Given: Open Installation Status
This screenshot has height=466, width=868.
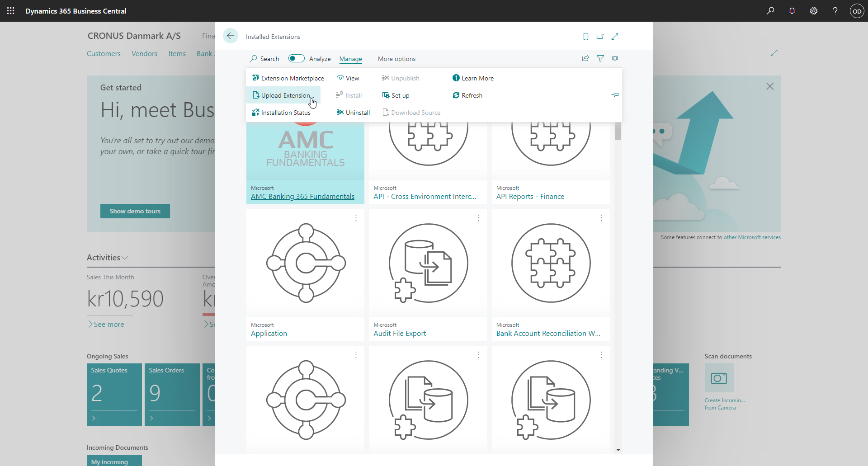Looking at the screenshot, I should tap(281, 113).
